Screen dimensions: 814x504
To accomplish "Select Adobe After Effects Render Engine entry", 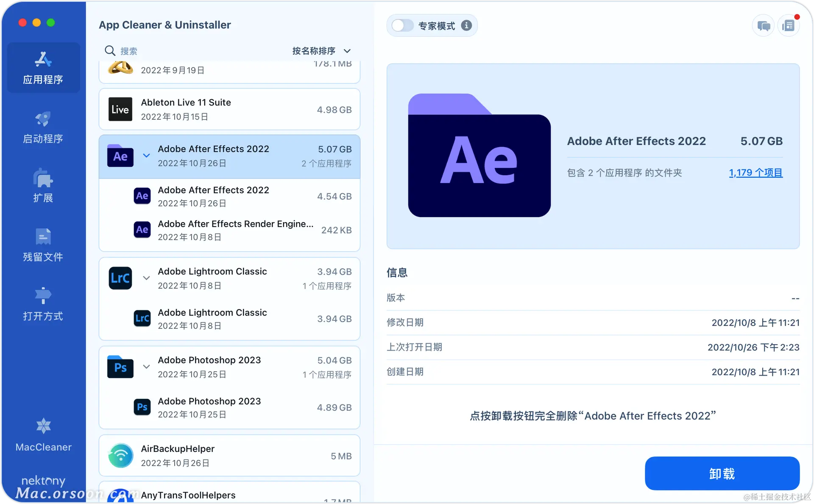I will coord(235,230).
